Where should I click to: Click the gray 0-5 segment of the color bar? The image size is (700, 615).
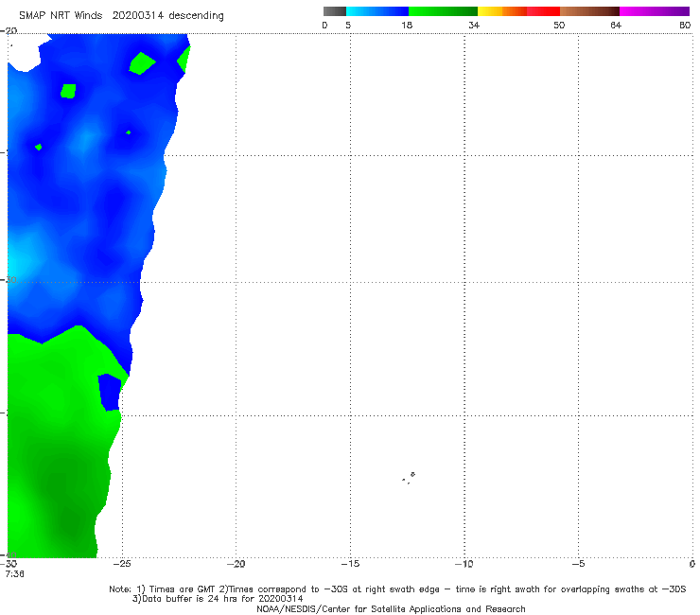[335, 11]
